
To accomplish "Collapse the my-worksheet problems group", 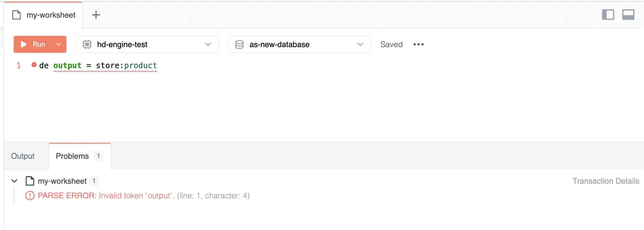I will pyautogui.click(x=14, y=181).
